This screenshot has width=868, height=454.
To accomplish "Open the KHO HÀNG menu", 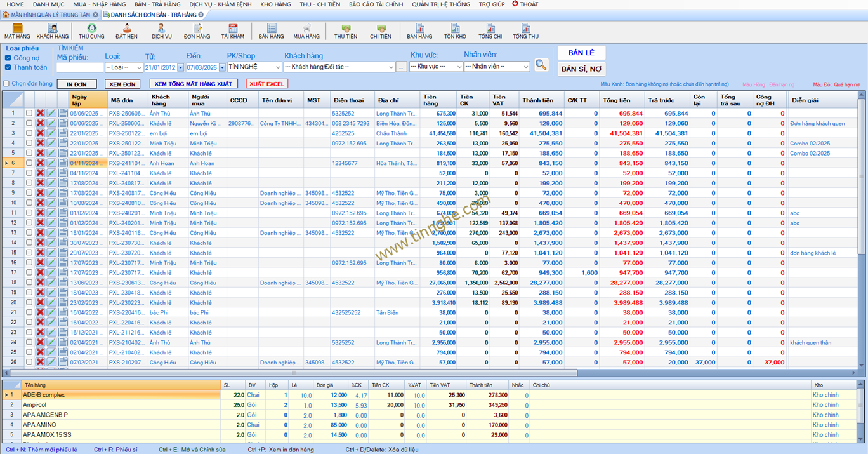I will pyautogui.click(x=275, y=4).
